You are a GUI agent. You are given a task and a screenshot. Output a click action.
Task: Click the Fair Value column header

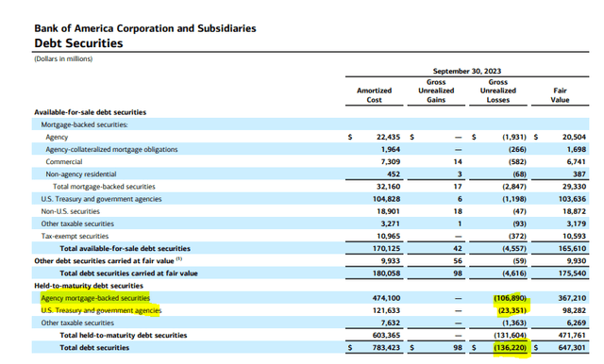(560, 95)
